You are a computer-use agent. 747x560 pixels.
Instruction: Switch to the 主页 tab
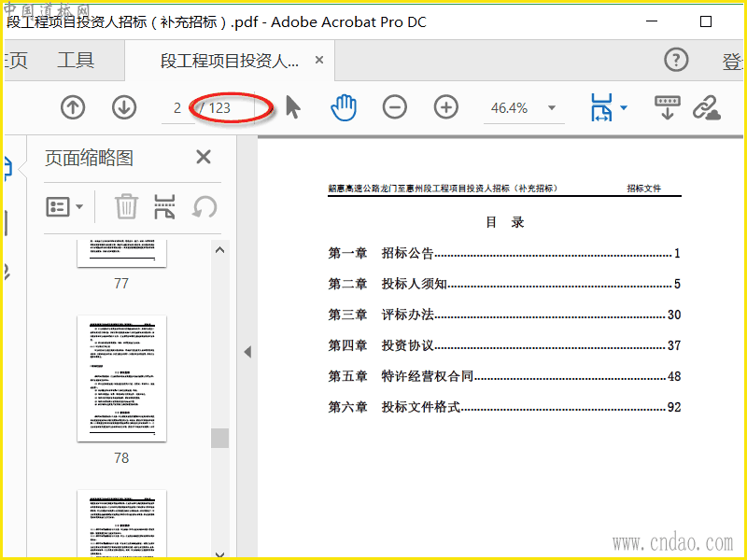tap(15, 61)
